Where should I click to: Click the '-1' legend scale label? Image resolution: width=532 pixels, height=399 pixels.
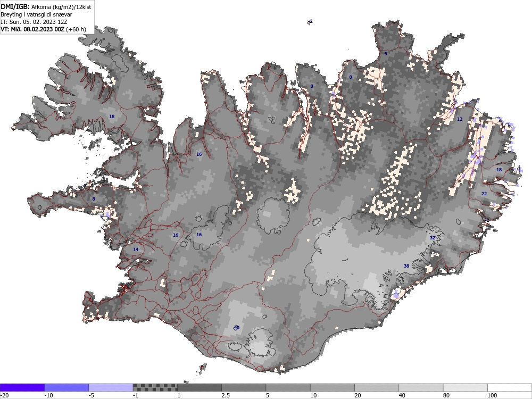coord(136,395)
